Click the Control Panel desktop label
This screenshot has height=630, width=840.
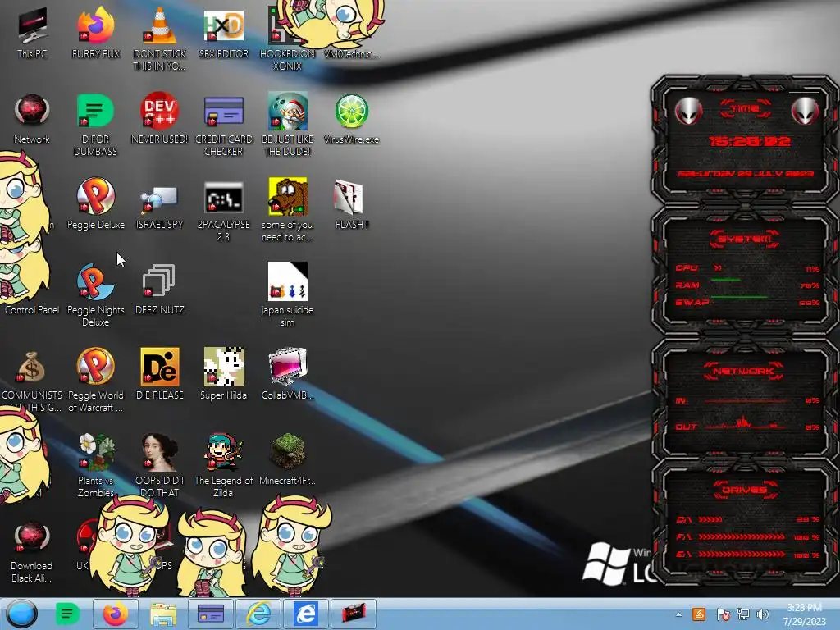(32, 309)
